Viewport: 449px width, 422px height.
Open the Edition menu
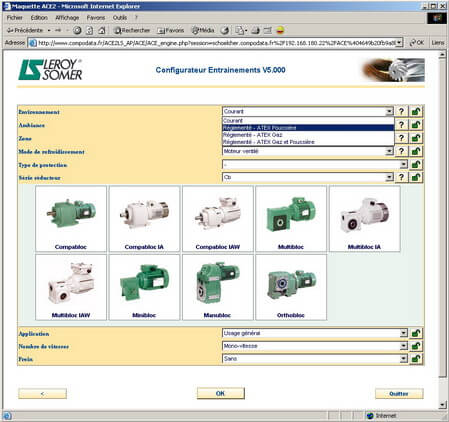[39, 18]
